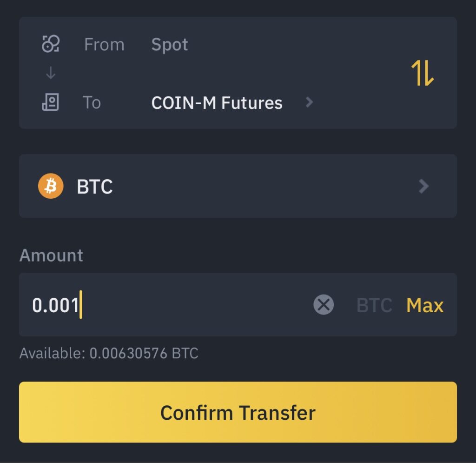Viewport: 476px width, 463px height.
Task: Confirm the transfer with the yellow button
Action: coord(238,412)
